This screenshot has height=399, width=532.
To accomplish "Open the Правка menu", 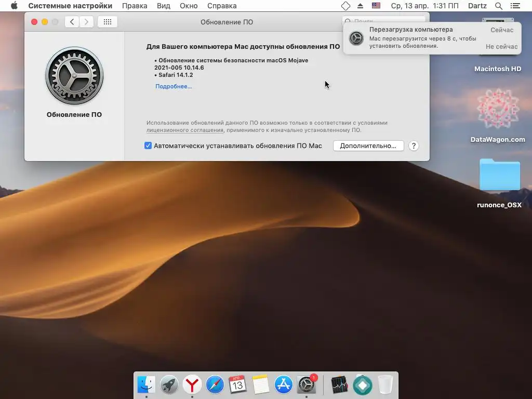I will tap(135, 6).
